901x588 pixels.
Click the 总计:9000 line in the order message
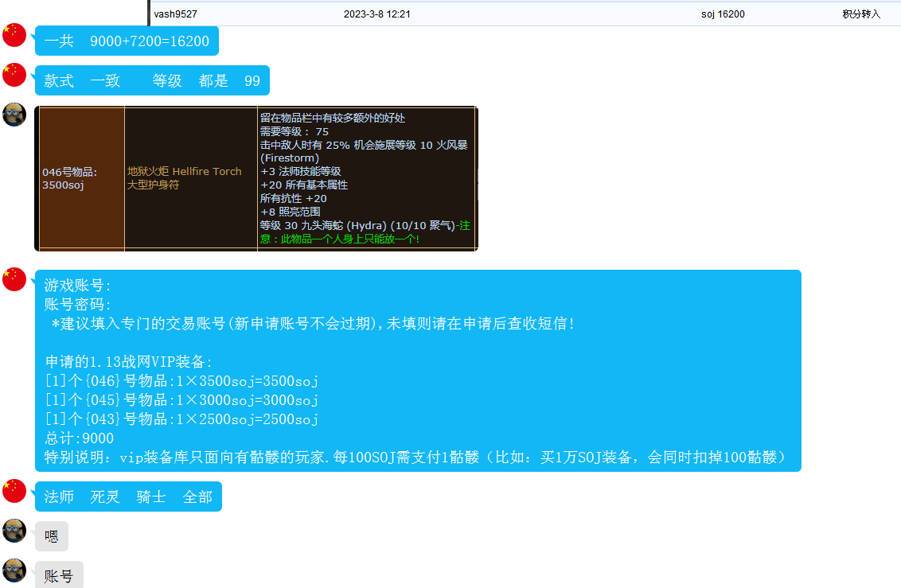[x=80, y=438]
